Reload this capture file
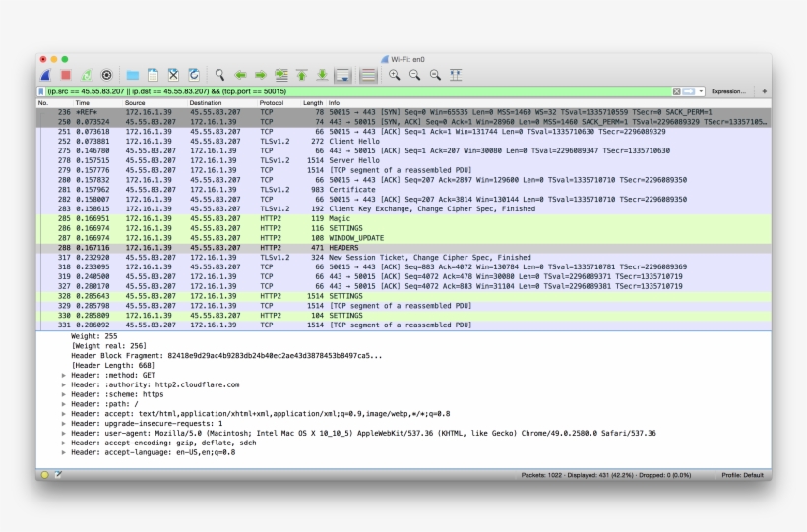Screen dimensions: 807x532 click(194, 75)
